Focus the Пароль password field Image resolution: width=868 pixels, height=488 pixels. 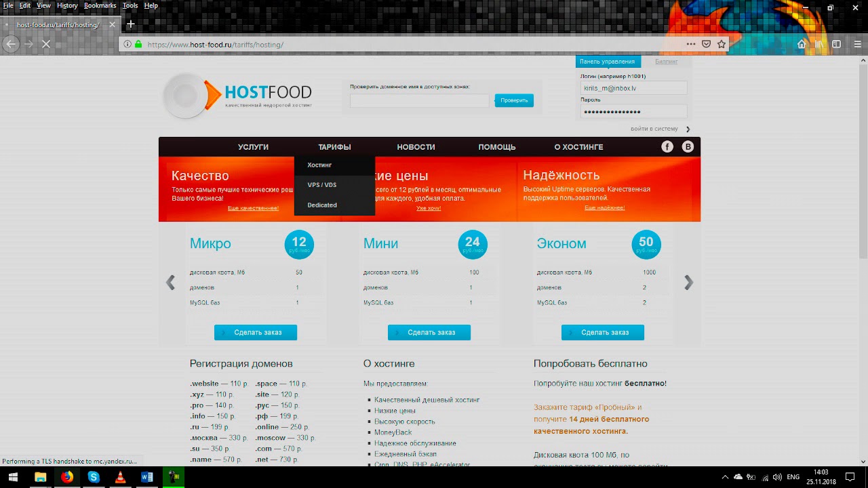[634, 111]
